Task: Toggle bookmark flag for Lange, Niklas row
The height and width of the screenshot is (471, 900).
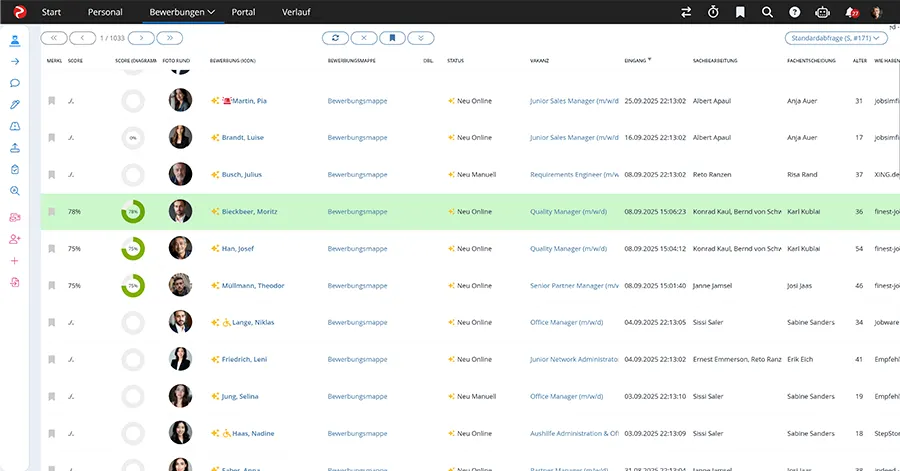Action: pos(52,322)
